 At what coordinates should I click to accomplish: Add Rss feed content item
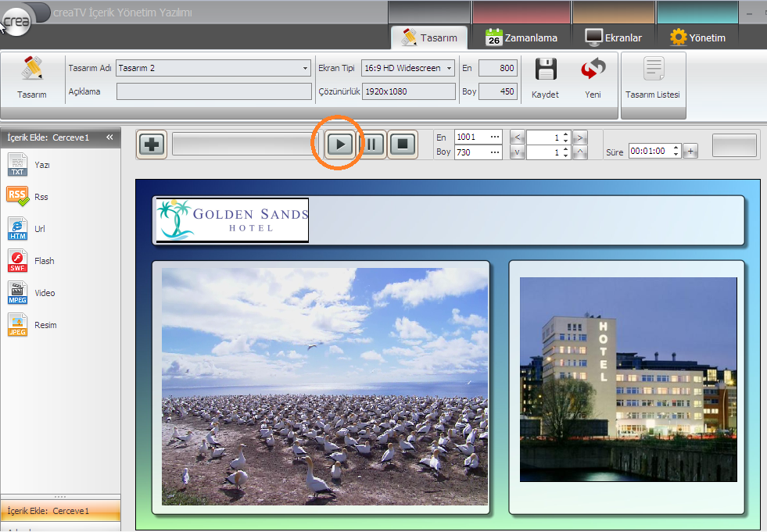[18, 197]
